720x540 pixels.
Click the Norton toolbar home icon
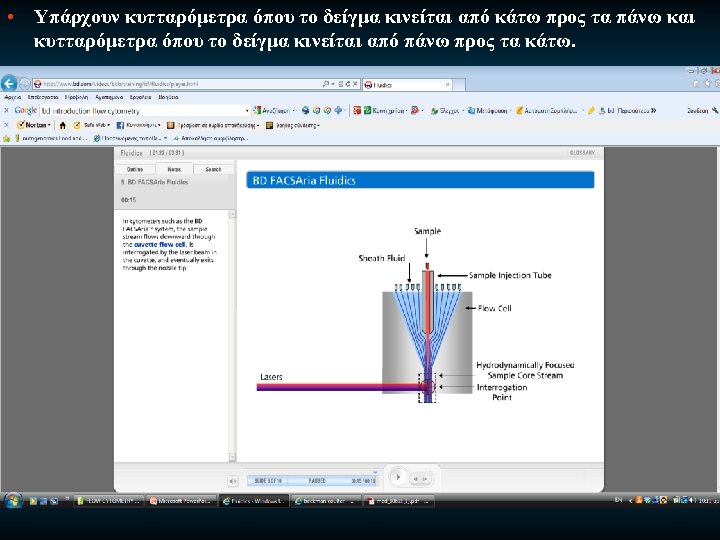click(x=63, y=125)
